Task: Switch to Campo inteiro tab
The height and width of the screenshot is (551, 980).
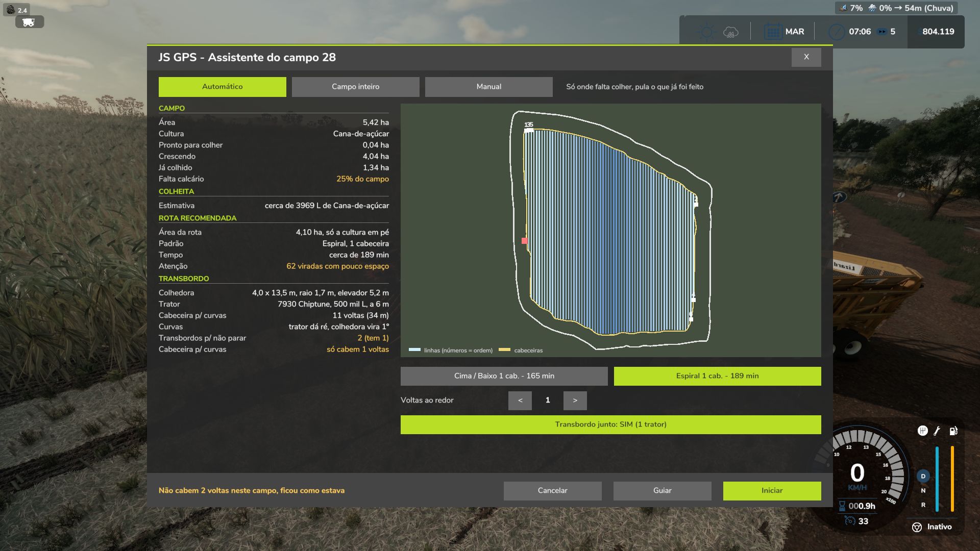Action: pyautogui.click(x=355, y=87)
